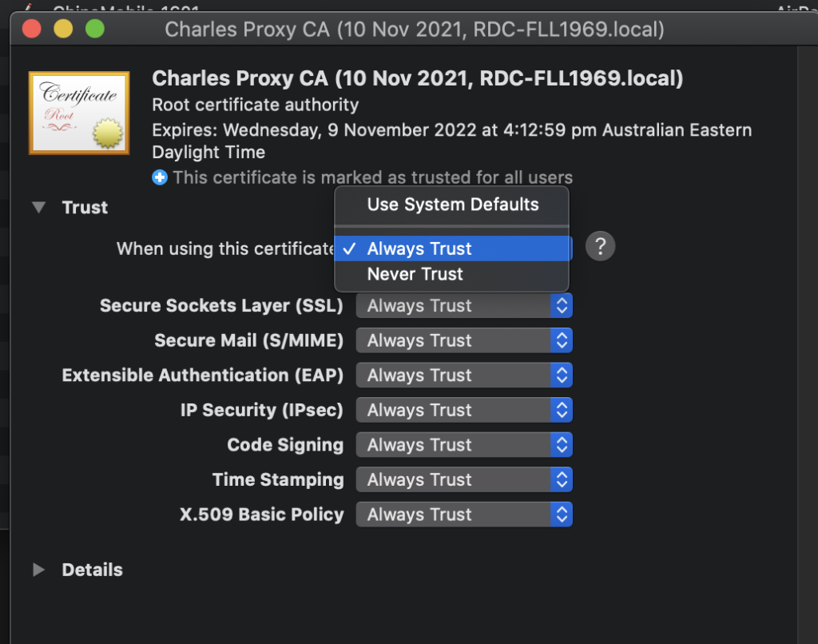Open Secure Sockets Layer (SSL) trust dropdown
This screenshot has height=644, width=818.
click(x=464, y=306)
